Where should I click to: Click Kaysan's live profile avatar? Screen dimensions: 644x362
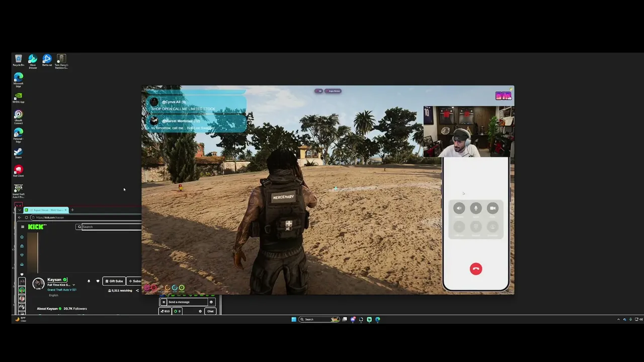click(x=38, y=284)
